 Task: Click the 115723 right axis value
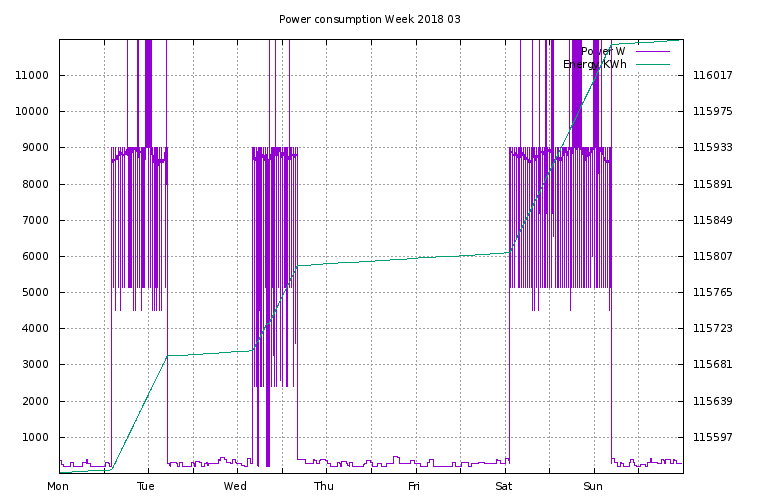click(x=713, y=329)
